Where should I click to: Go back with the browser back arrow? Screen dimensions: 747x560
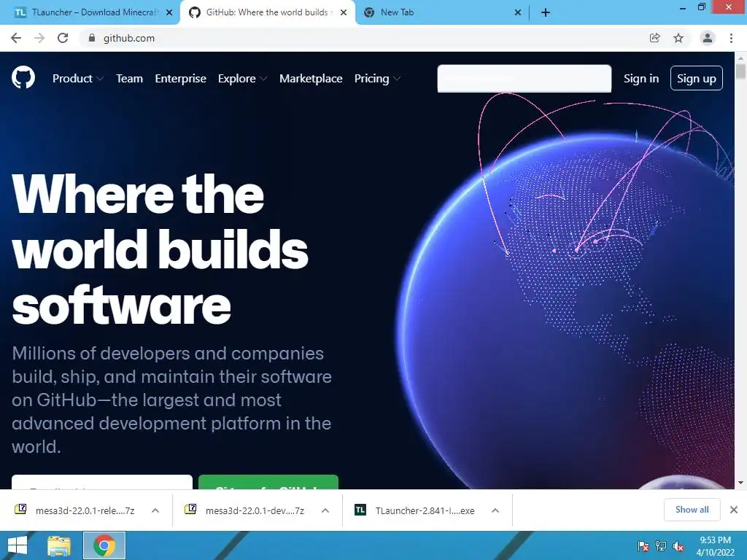coord(16,38)
